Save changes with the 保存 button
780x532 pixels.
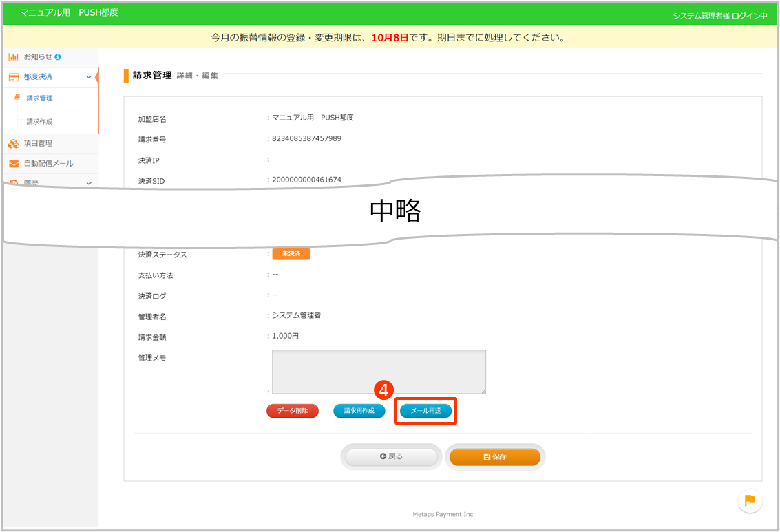click(495, 456)
